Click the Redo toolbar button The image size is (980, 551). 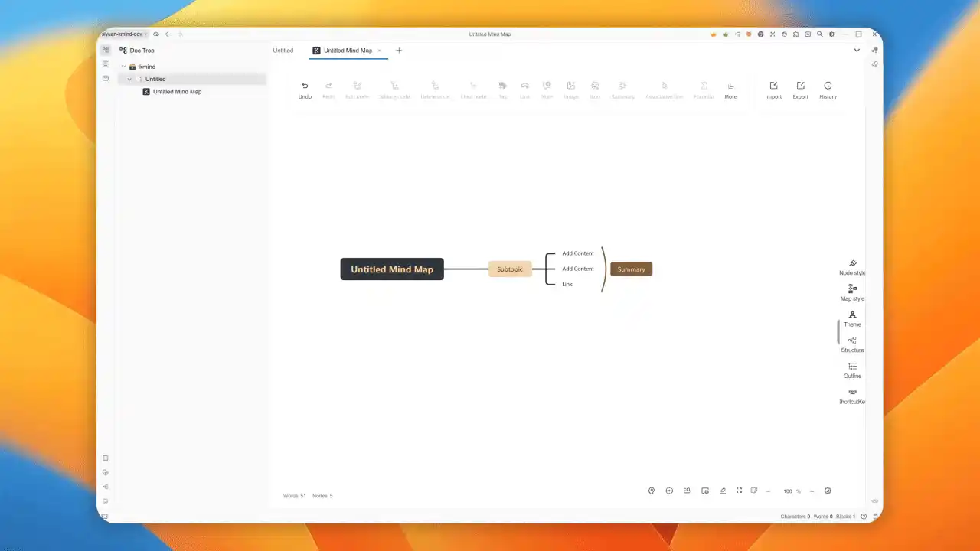(328, 90)
